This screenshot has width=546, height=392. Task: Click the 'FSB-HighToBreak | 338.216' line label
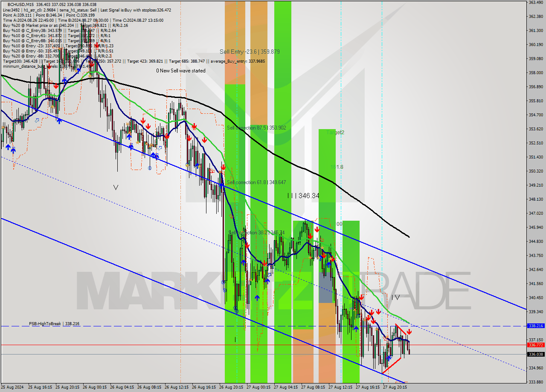pos(54,324)
